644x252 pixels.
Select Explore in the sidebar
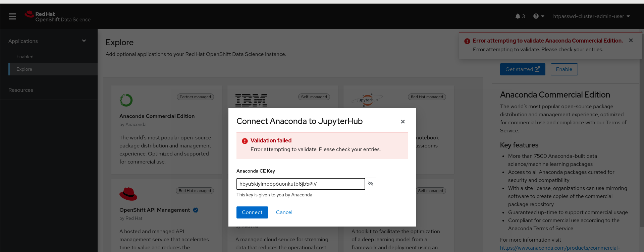click(24, 69)
